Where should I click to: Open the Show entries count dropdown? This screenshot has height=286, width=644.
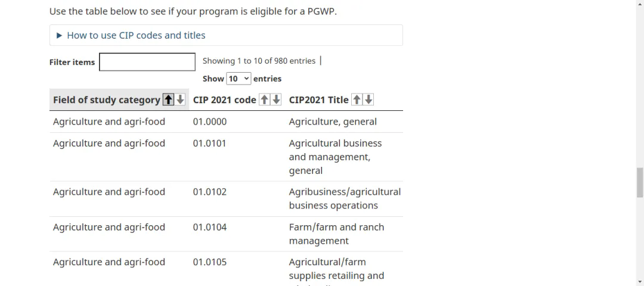point(239,79)
